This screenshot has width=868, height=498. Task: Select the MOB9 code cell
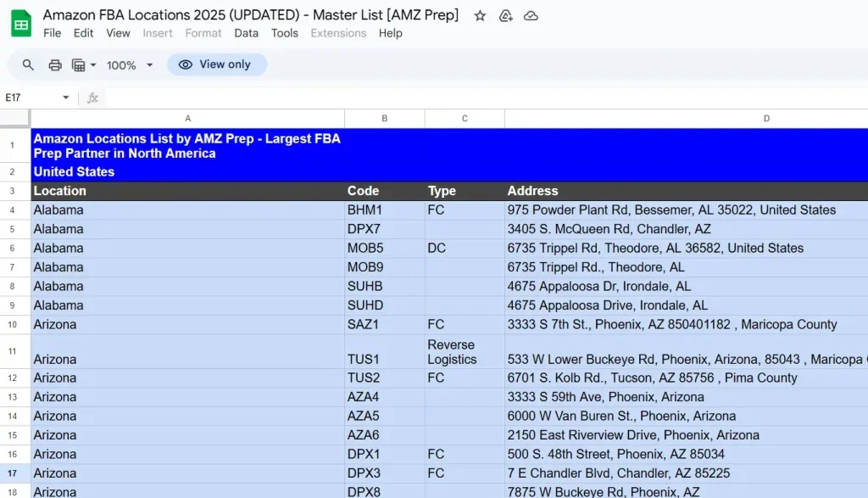coord(385,267)
